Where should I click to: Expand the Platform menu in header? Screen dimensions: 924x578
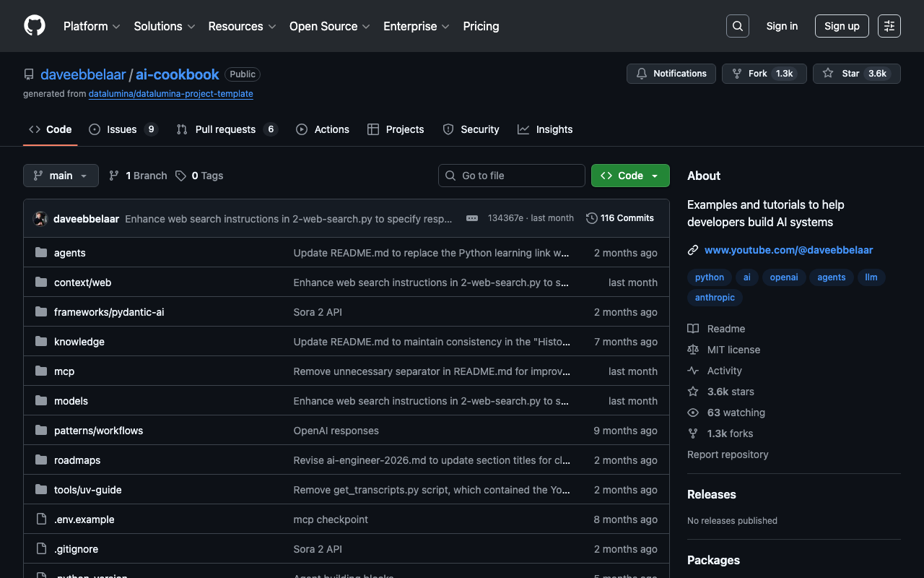[92, 26]
